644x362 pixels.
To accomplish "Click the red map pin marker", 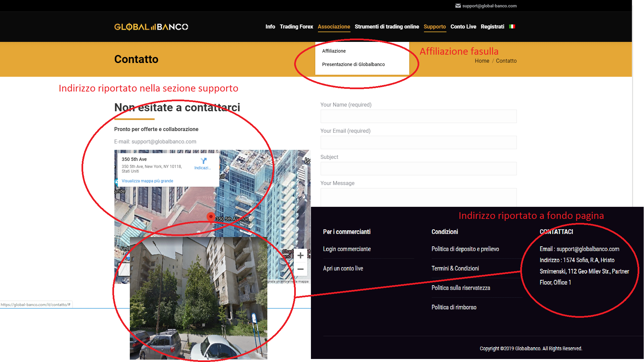I will (211, 217).
